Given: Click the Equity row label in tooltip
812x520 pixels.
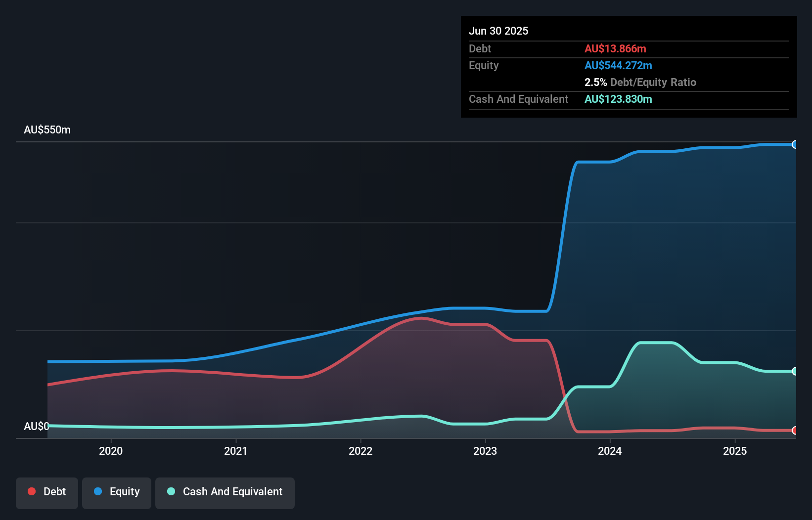Looking at the screenshot, I should click(x=484, y=65).
